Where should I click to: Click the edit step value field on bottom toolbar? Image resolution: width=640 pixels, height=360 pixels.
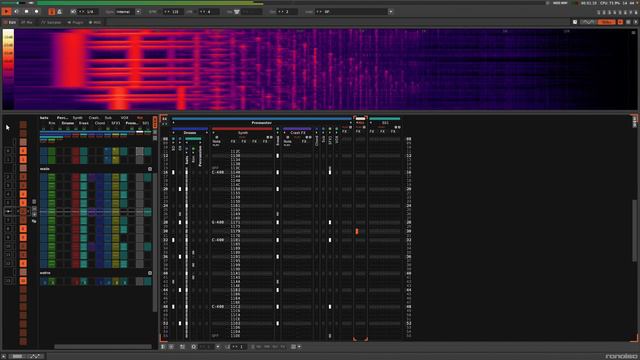(x=240, y=347)
